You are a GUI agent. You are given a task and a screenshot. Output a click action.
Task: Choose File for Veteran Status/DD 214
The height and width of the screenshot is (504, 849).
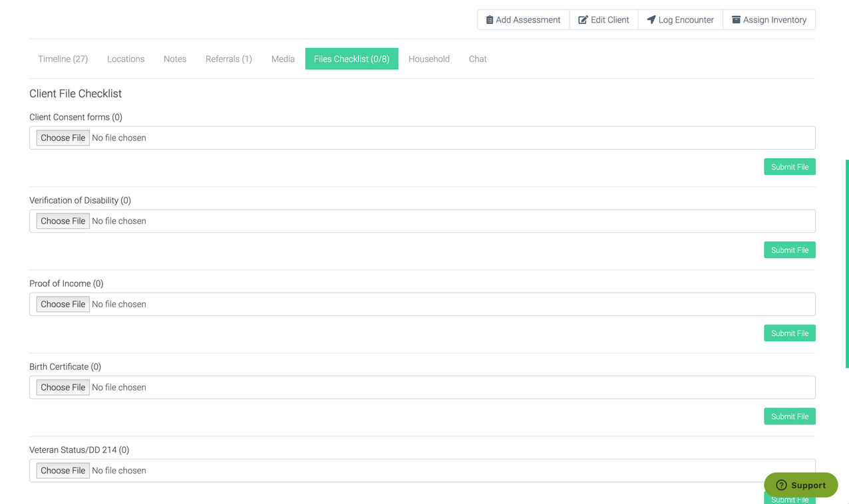point(63,470)
